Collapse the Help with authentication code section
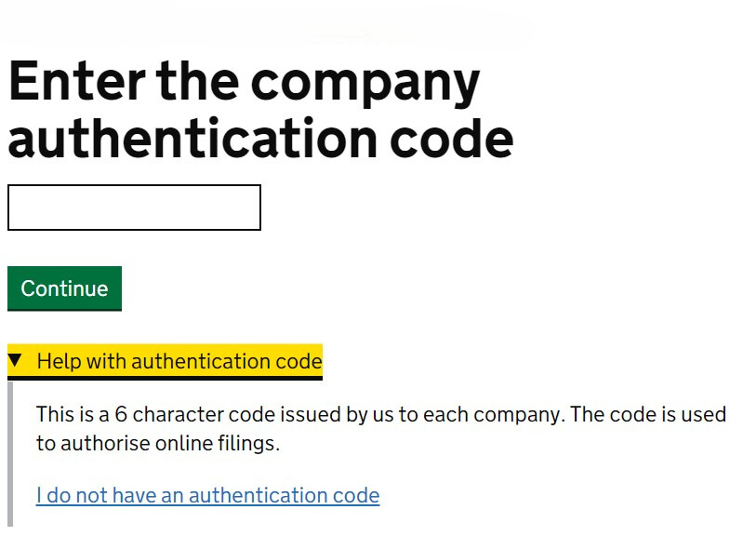This screenshot has height=536, width=756. point(179,361)
